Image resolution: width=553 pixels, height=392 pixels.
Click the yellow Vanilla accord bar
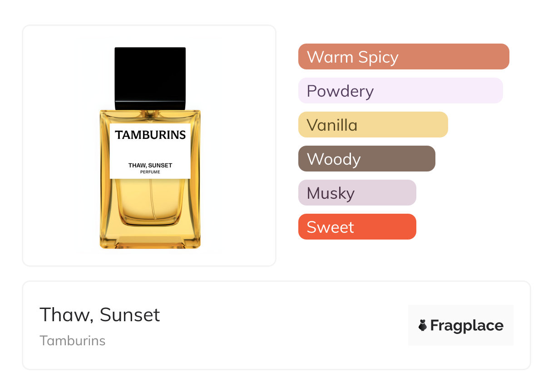click(373, 125)
